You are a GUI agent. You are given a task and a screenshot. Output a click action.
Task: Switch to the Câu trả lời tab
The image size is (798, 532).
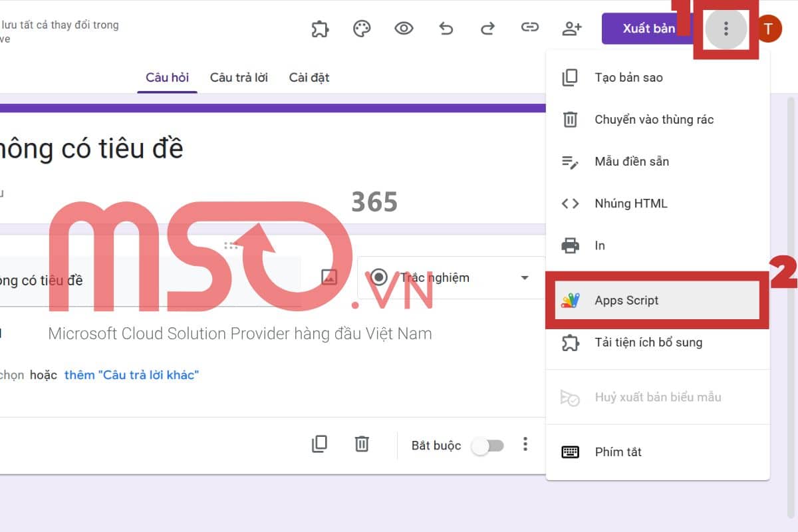[239, 78]
